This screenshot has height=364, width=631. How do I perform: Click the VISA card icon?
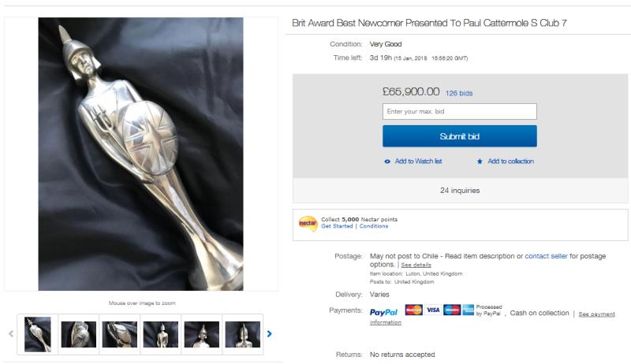click(432, 309)
